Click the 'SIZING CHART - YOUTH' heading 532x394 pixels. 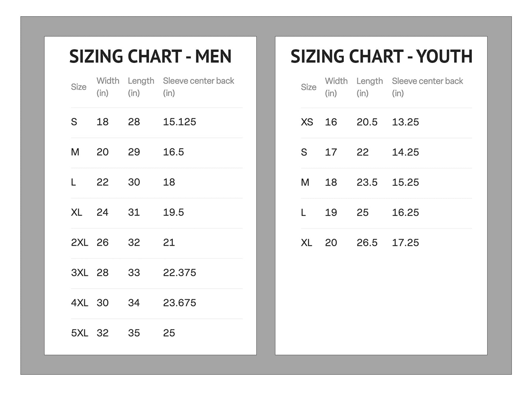point(381,56)
